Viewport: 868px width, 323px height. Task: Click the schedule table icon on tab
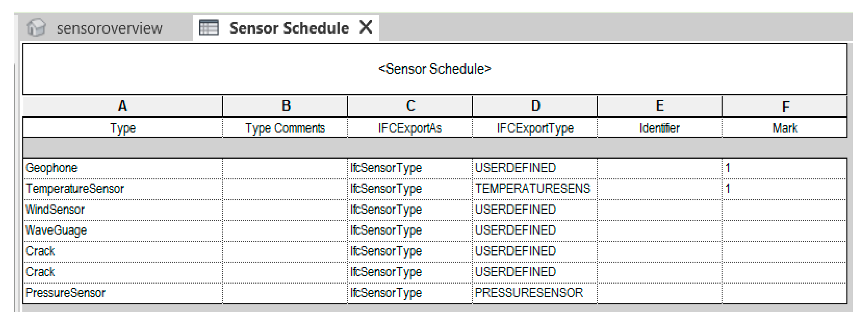pyautogui.click(x=209, y=28)
